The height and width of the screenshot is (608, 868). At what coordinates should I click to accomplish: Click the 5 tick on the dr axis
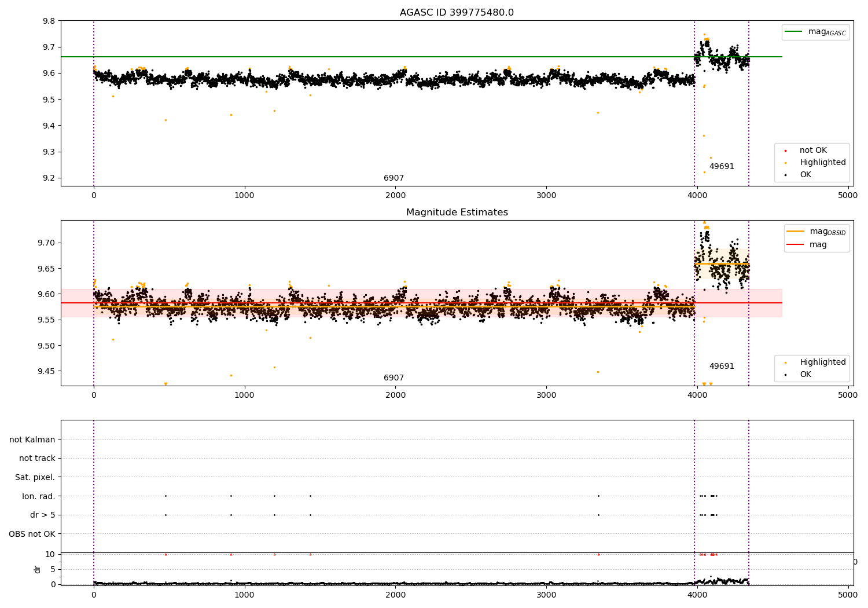click(53, 570)
